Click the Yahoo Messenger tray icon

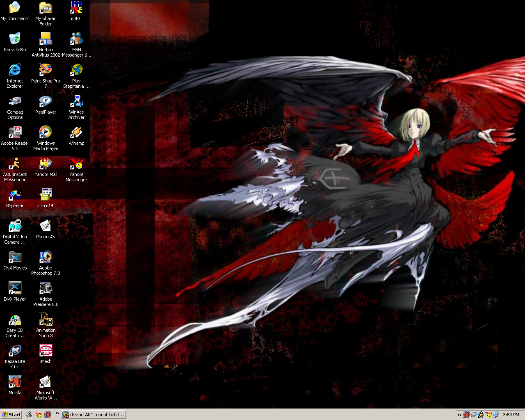pos(488,415)
